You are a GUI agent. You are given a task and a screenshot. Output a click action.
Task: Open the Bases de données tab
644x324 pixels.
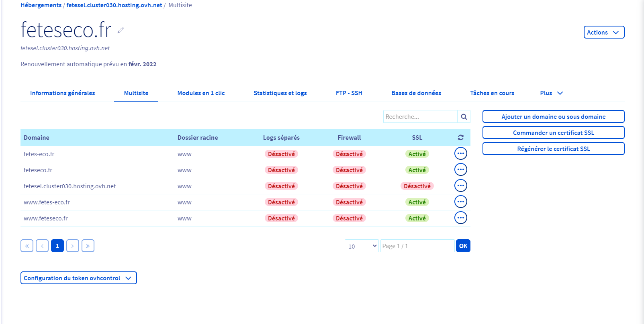tap(416, 93)
